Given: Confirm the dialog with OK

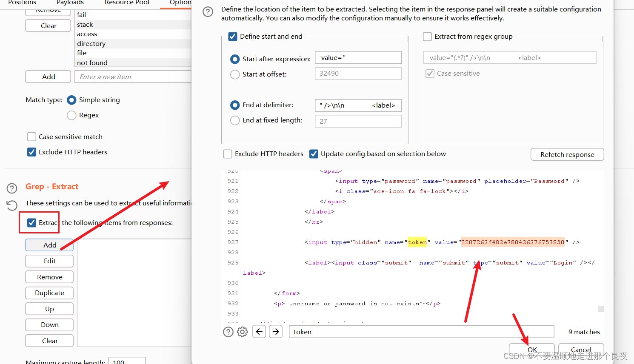Looking at the screenshot, I should [x=532, y=350].
